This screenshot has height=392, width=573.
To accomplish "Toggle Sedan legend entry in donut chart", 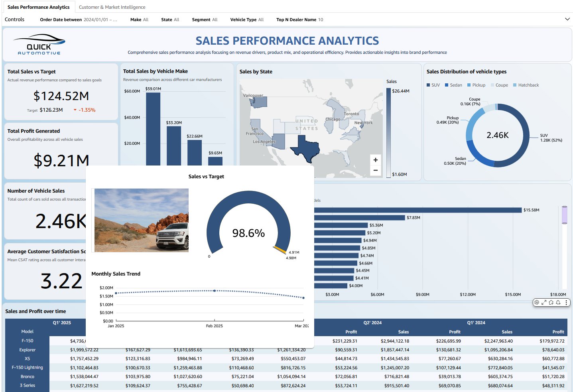I will [454, 85].
